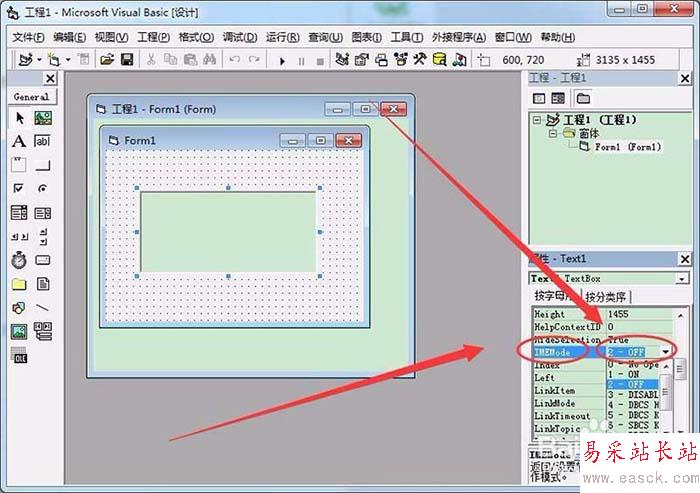Click the Break pause button in the toolbar
This screenshot has width=700, height=493.
301,61
